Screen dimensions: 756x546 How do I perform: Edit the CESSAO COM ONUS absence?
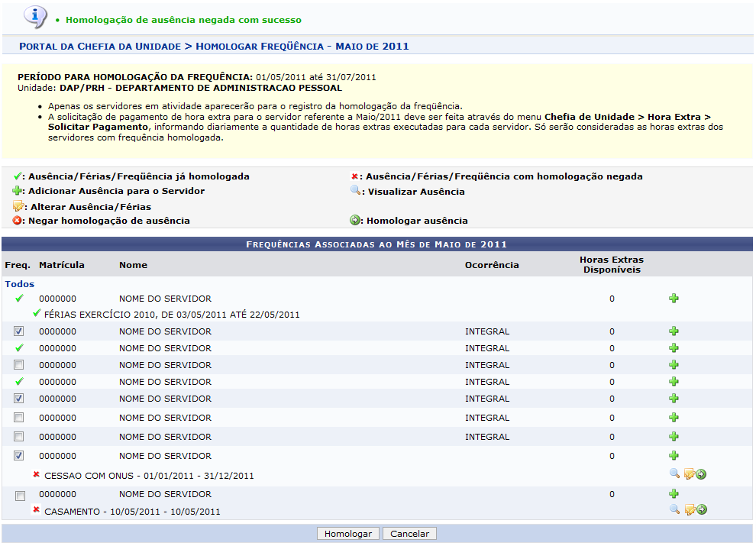[x=689, y=474]
